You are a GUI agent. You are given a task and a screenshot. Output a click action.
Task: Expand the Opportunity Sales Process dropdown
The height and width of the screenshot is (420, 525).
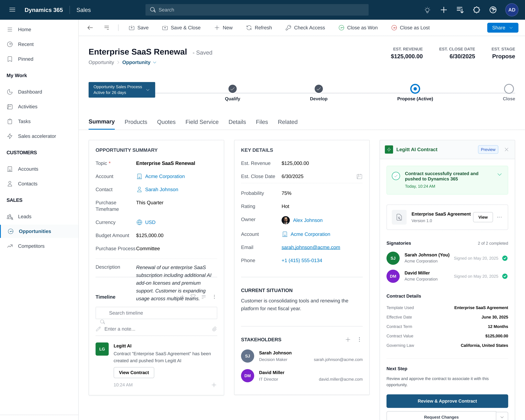tap(122, 90)
